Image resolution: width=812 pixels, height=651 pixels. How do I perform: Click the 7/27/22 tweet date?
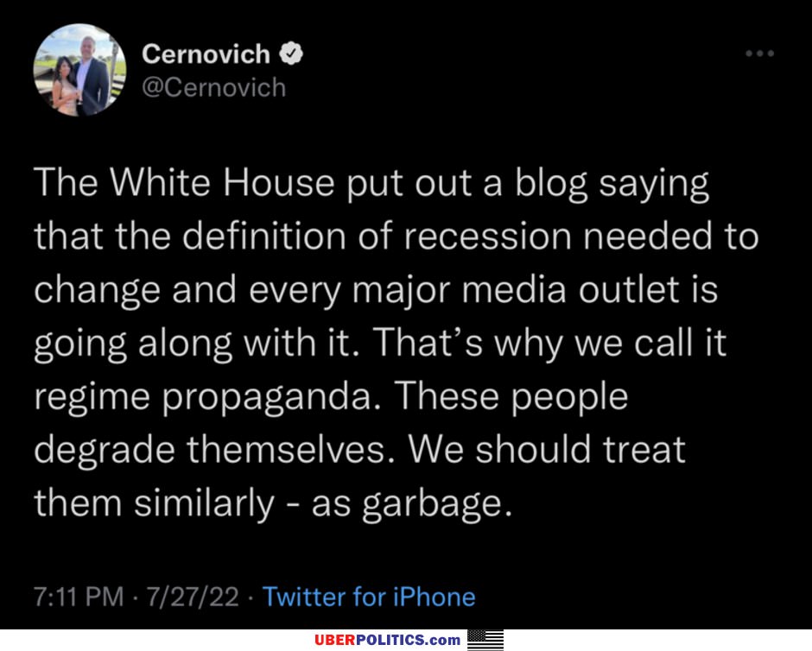pos(192,597)
